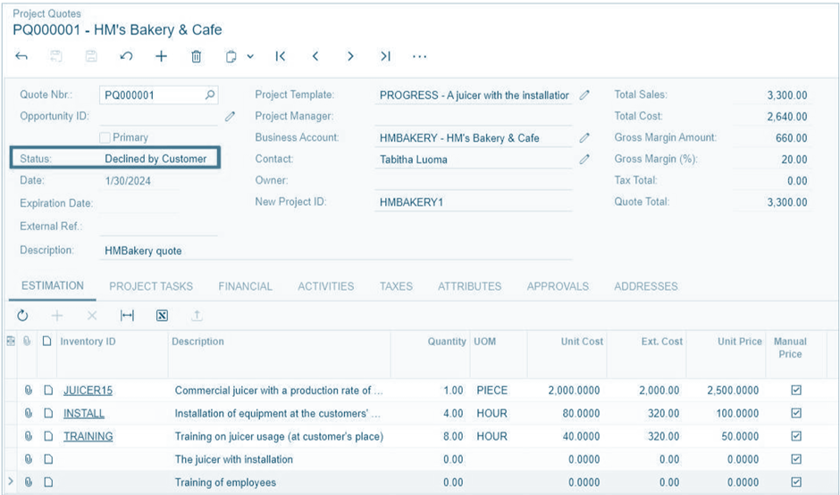This screenshot has height=495, width=840.
Task: Click the back arrow toolbar icon
Action: 21,56
